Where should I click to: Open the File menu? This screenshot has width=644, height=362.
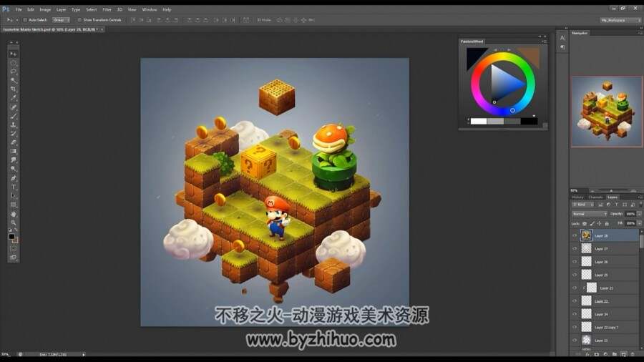tap(19, 9)
